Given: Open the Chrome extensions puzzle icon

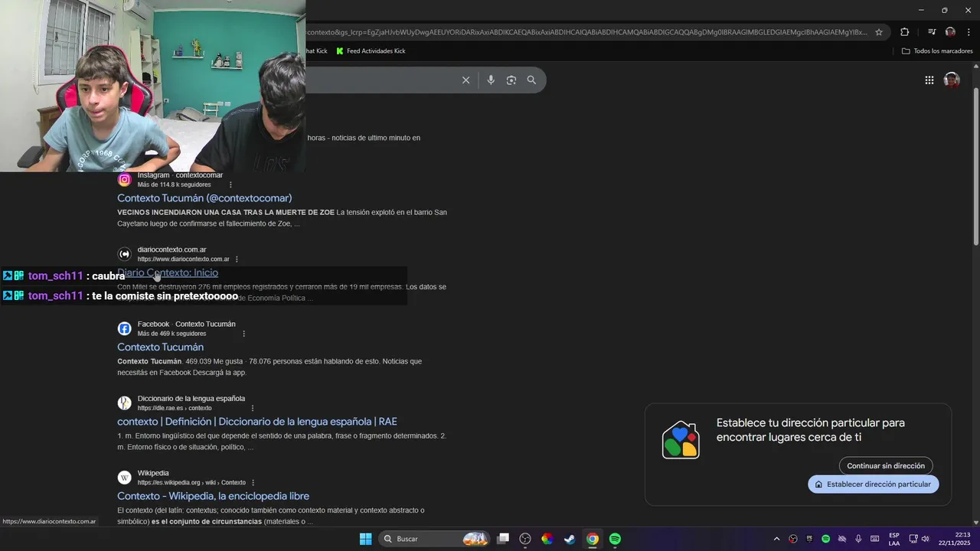Looking at the screenshot, I should pyautogui.click(x=905, y=32).
